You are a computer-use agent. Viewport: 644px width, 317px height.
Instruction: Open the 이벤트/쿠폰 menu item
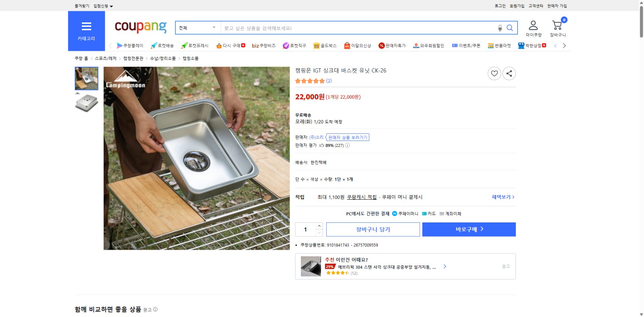click(x=466, y=45)
